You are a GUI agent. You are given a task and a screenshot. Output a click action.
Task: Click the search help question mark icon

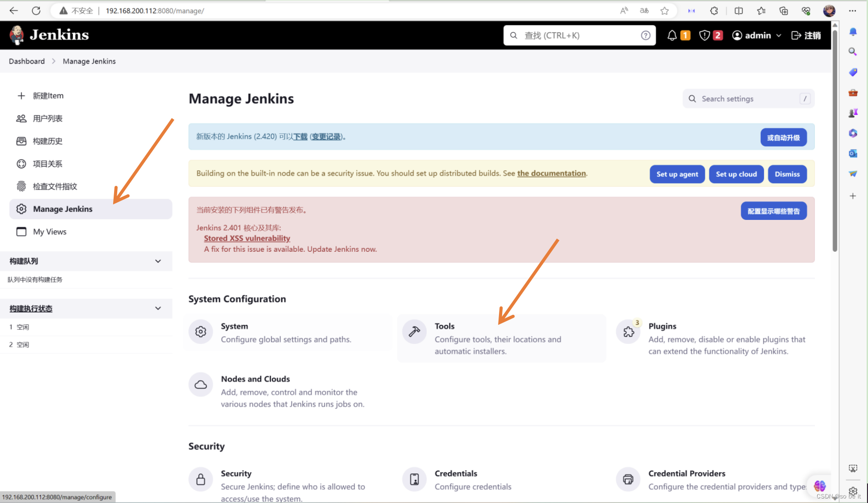point(645,35)
